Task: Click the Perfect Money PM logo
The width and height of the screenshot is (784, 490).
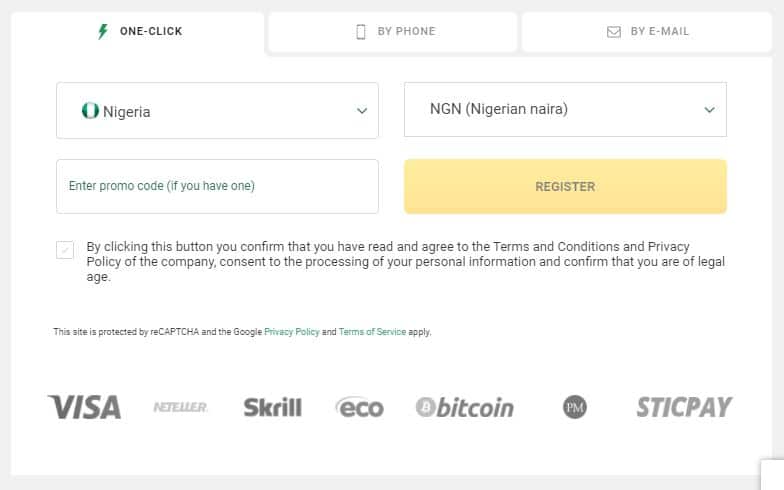Action: pyautogui.click(x=575, y=407)
